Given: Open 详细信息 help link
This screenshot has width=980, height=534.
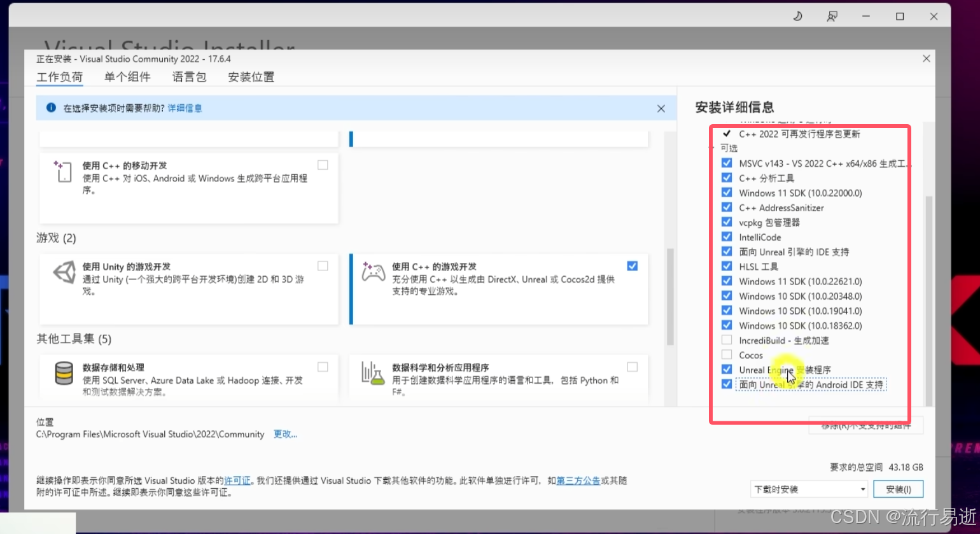Looking at the screenshot, I should click(185, 108).
